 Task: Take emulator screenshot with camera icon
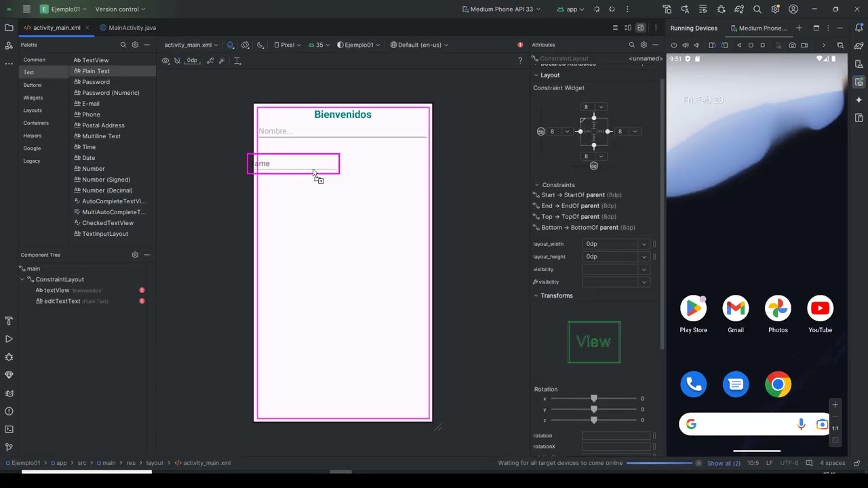pos(792,45)
